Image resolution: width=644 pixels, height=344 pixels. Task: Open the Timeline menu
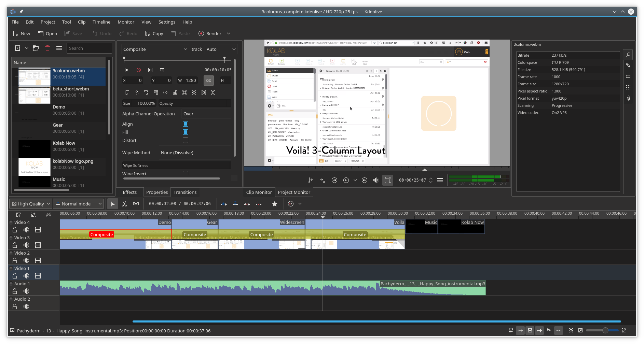101,22
